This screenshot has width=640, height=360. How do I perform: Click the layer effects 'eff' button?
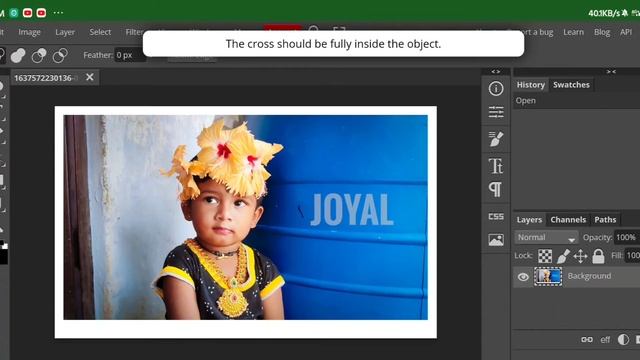pos(605,340)
